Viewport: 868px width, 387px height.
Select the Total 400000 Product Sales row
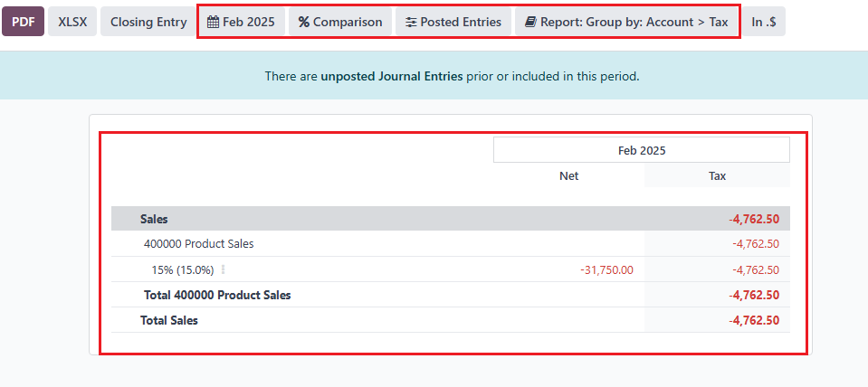(x=217, y=295)
